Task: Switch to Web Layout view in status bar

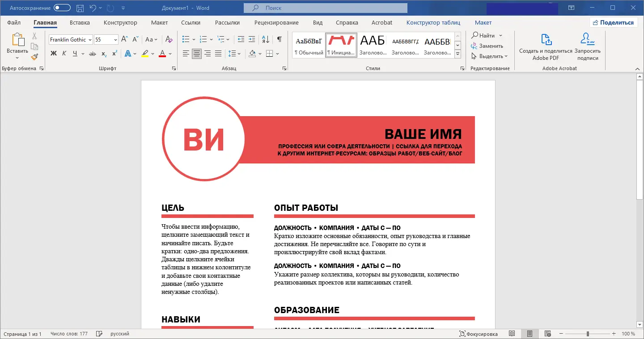Action: pyautogui.click(x=547, y=334)
